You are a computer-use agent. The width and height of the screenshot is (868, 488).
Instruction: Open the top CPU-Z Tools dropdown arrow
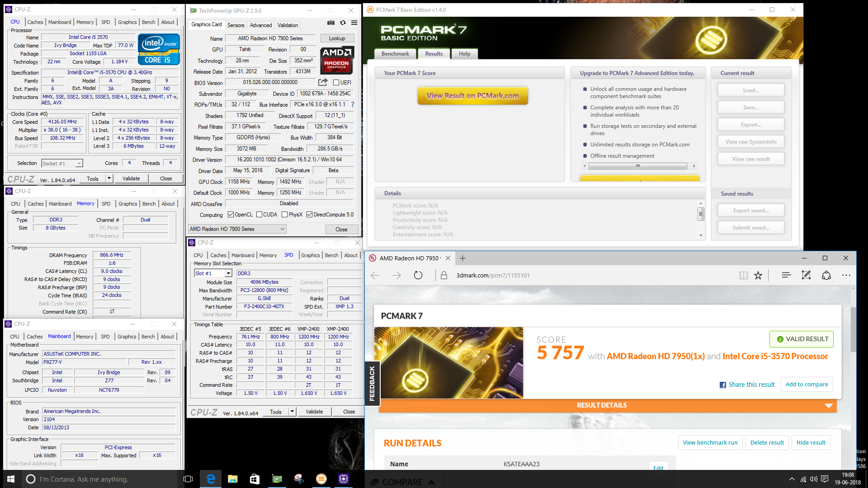click(109, 178)
